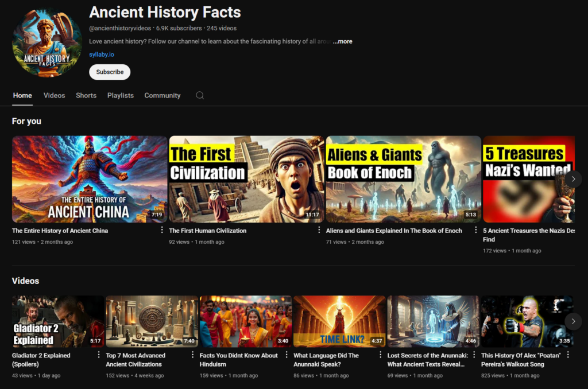Viewport: 588px width, 389px height.
Task: Open options menu for First Human Civilization
Action: [x=319, y=230]
